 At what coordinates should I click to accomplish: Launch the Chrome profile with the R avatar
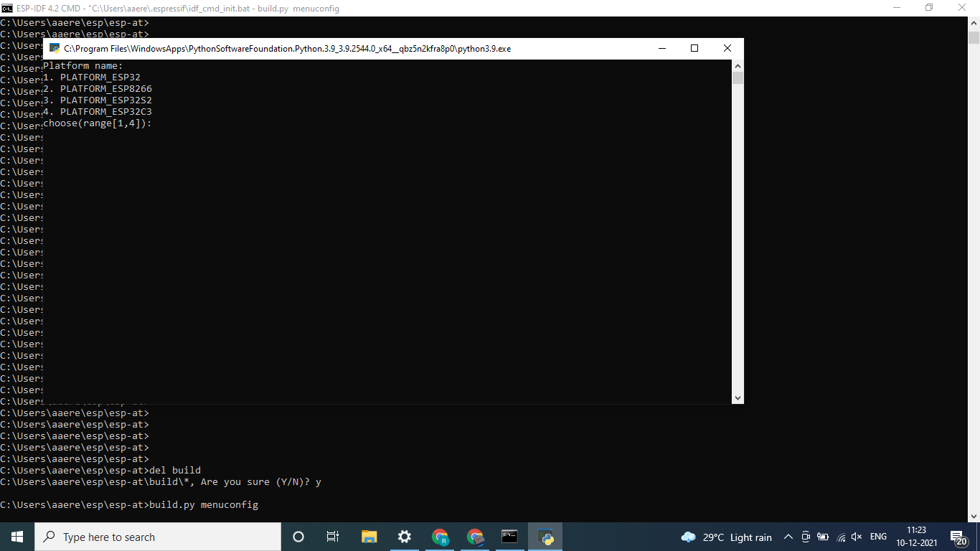440,537
